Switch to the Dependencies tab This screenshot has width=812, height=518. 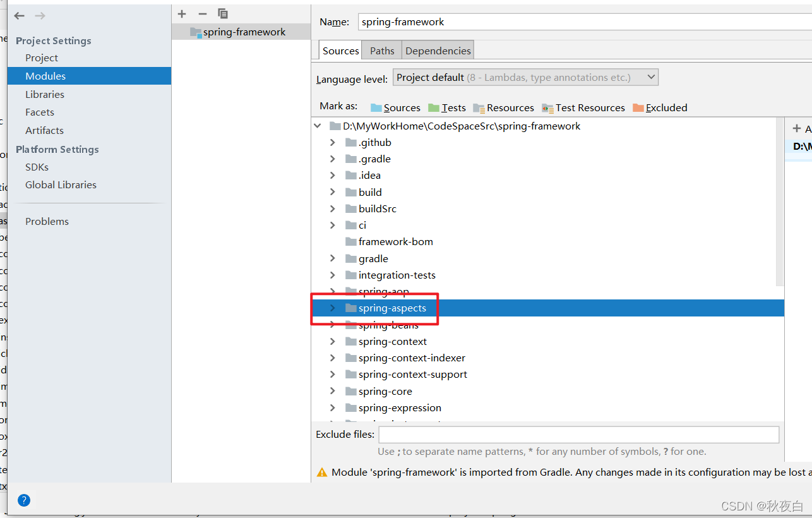tap(438, 51)
